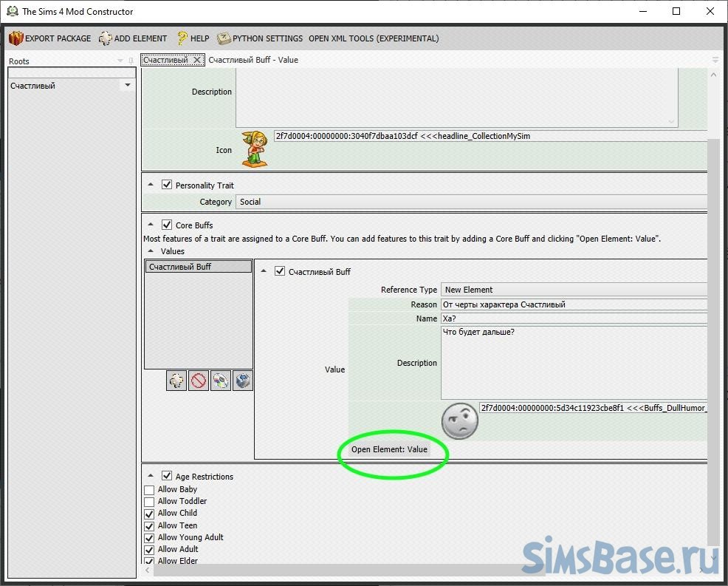Enable the Allow Baby checkbox

(150, 490)
